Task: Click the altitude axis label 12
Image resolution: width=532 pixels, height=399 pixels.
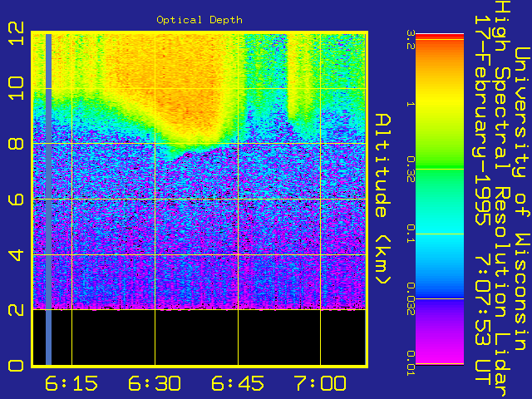Action: coord(16,33)
